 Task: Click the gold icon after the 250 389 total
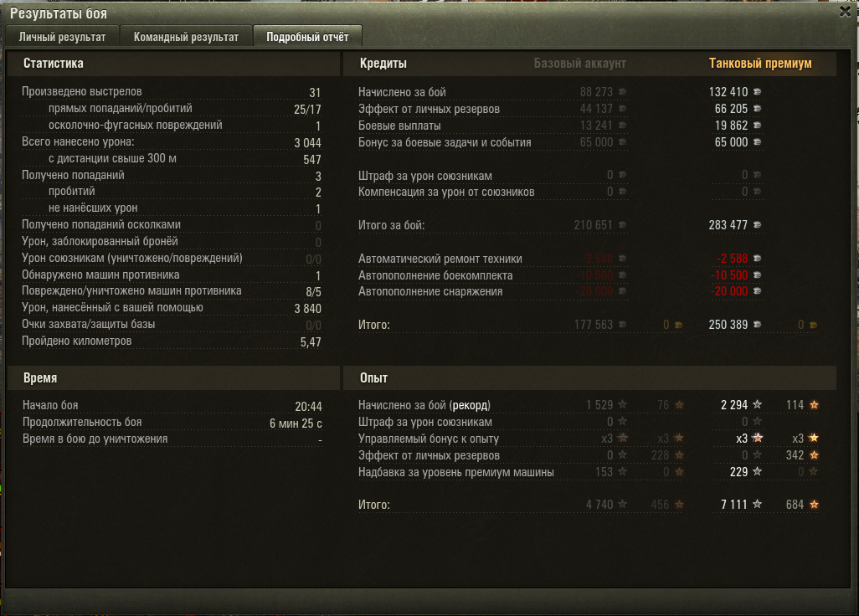(x=813, y=326)
